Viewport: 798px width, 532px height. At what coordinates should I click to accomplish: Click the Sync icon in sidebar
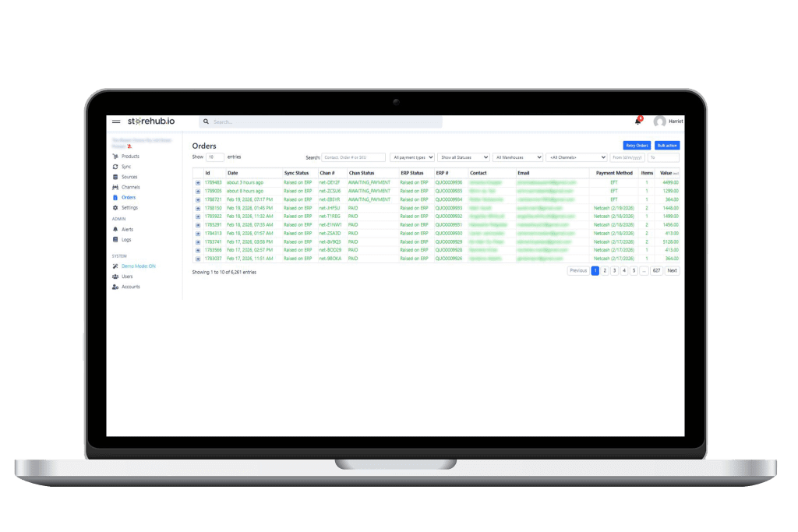pyautogui.click(x=115, y=167)
